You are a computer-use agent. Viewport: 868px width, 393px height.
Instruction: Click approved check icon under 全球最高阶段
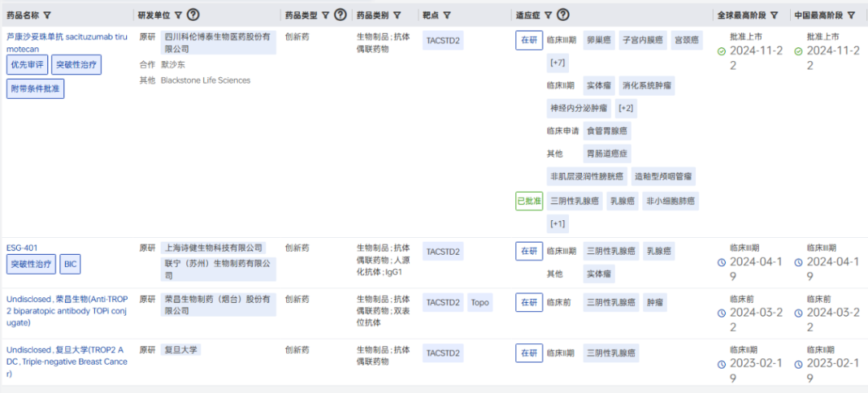pos(721,51)
